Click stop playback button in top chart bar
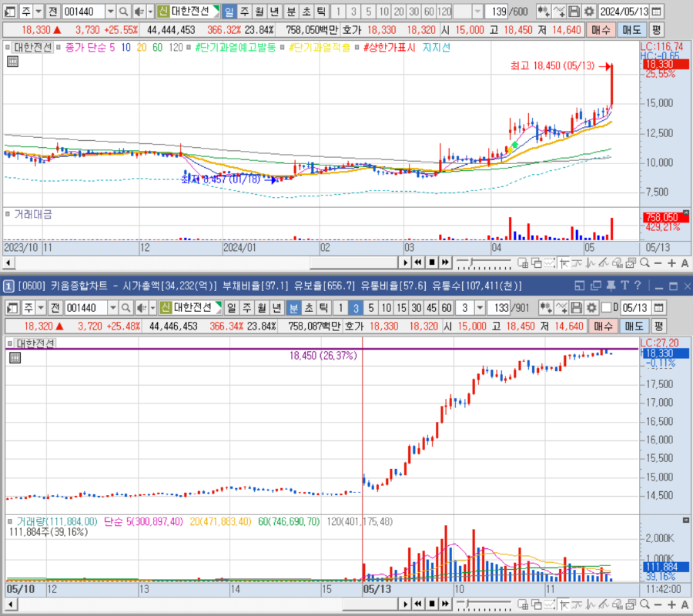The width and height of the screenshot is (693, 616). (432, 263)
